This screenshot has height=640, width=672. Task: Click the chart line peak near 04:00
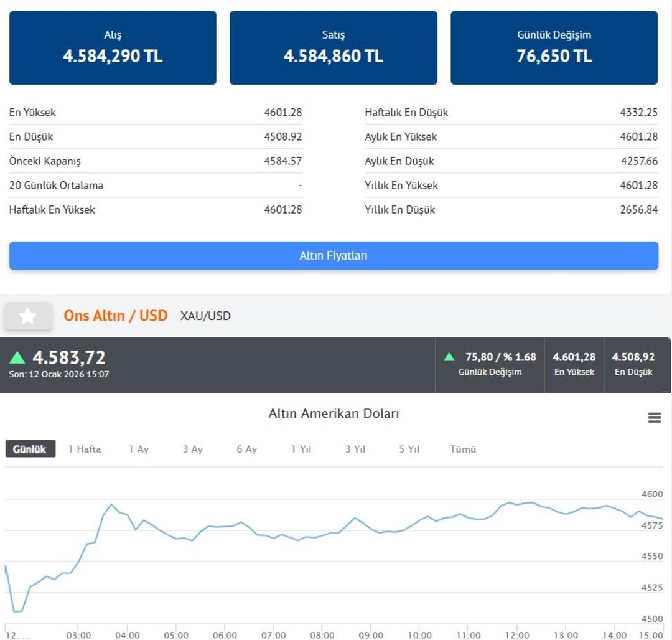point(111,505)
